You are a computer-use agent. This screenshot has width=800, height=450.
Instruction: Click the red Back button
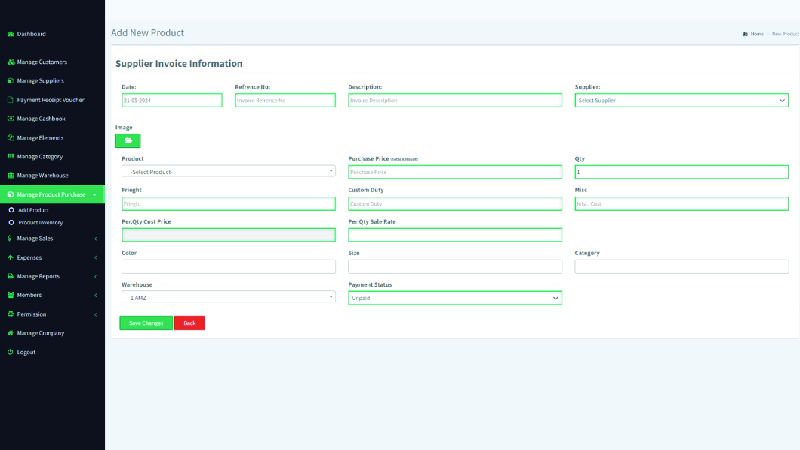(189, 323)
